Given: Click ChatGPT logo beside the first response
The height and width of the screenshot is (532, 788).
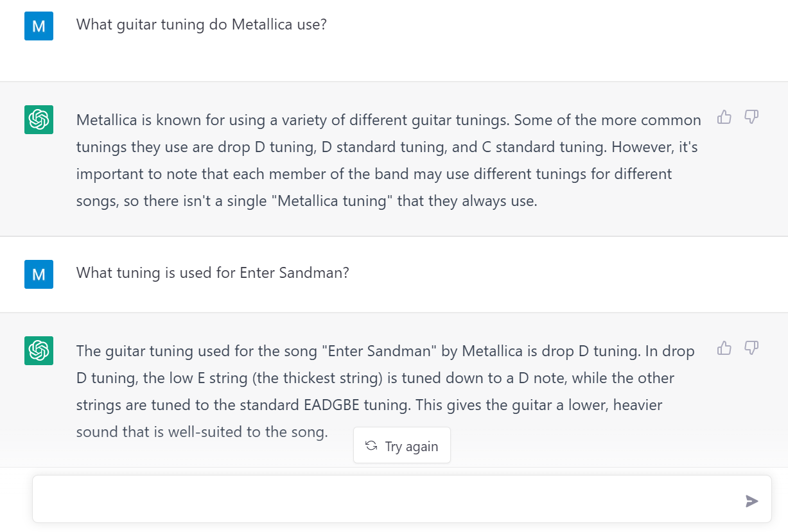Looking at the screenshot, I should point(39,120).
